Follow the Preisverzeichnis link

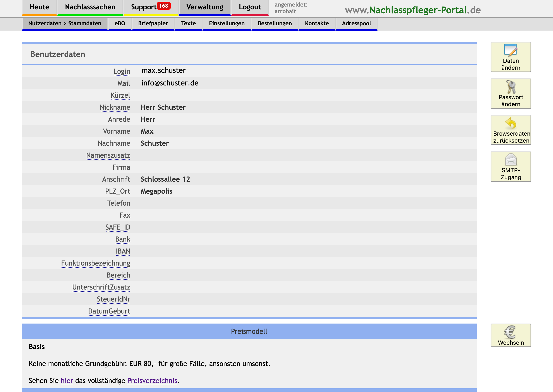tap(152, 381)
